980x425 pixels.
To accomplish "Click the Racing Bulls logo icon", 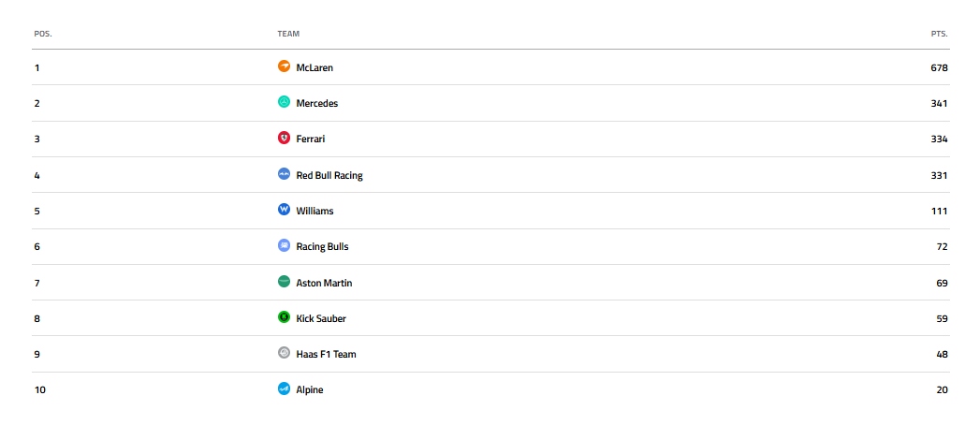I will pos(284,246).
